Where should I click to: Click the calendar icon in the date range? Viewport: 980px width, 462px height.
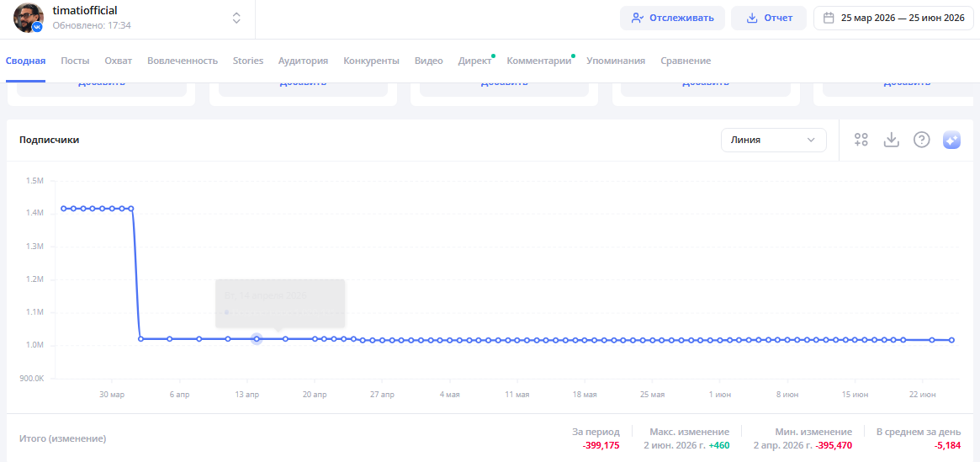coord(829,19)
